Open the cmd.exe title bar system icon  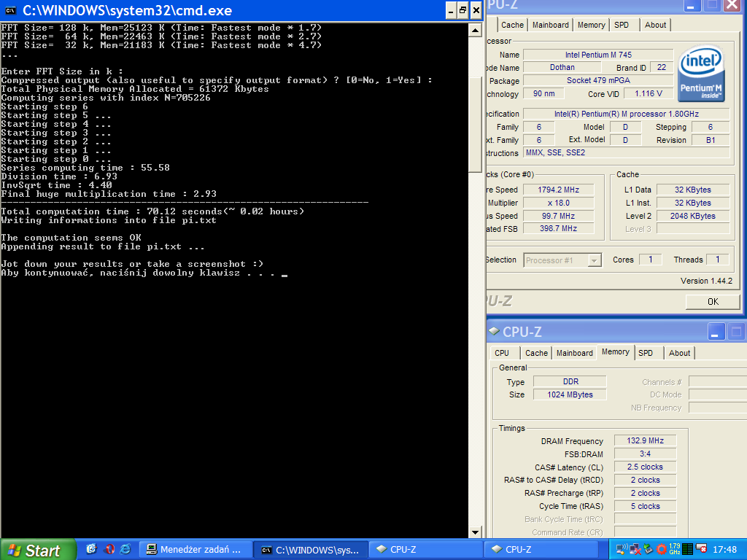[10, 10]
